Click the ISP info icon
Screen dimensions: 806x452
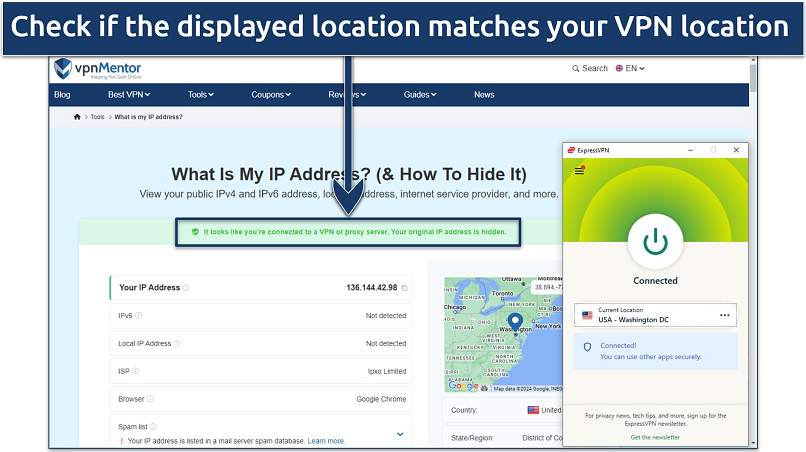click(136, 371)
